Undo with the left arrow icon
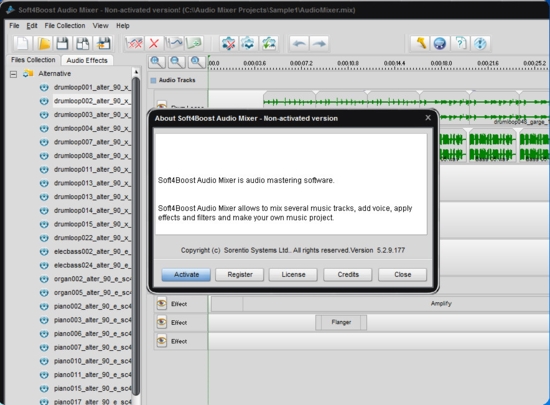Screen dimensions: 550x405 [x=299, y=43]
